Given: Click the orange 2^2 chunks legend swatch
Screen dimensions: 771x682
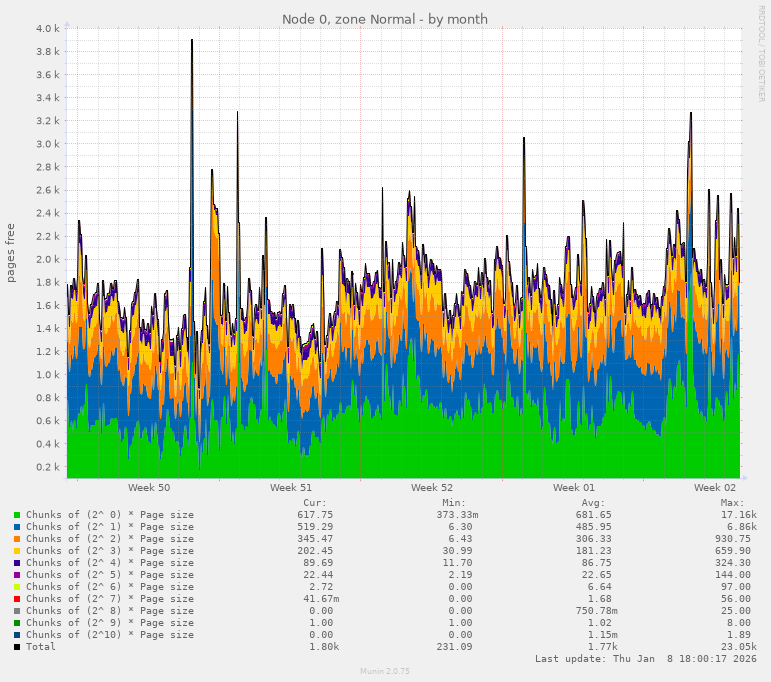Looking at the screenshot, I should (x=17, y=539).
